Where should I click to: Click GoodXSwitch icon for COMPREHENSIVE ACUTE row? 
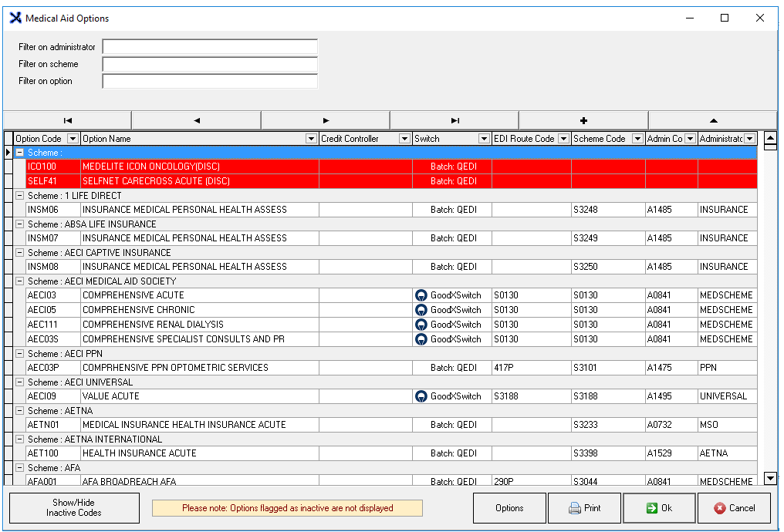click(421, 295)
